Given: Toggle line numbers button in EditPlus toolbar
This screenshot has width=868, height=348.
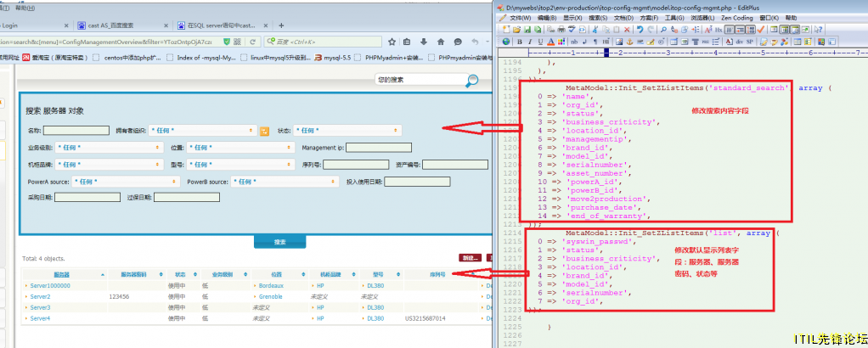Looking at the screenshot, I should [x=751, y=30].
